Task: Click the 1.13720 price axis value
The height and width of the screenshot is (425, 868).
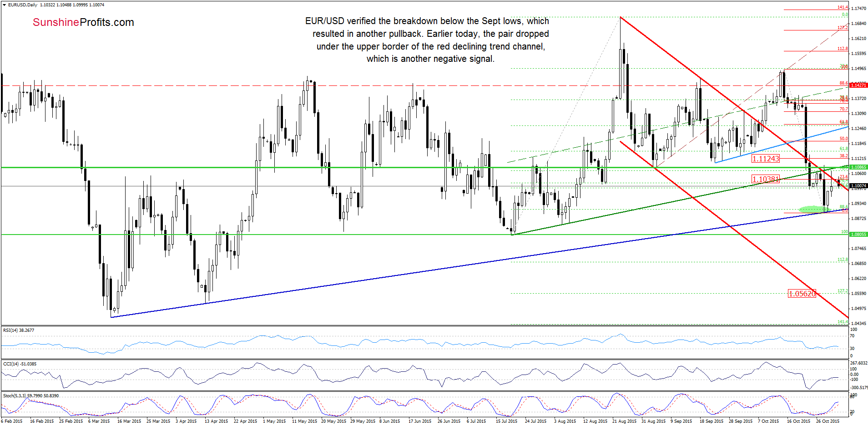Action: click(x=858, y=98)
